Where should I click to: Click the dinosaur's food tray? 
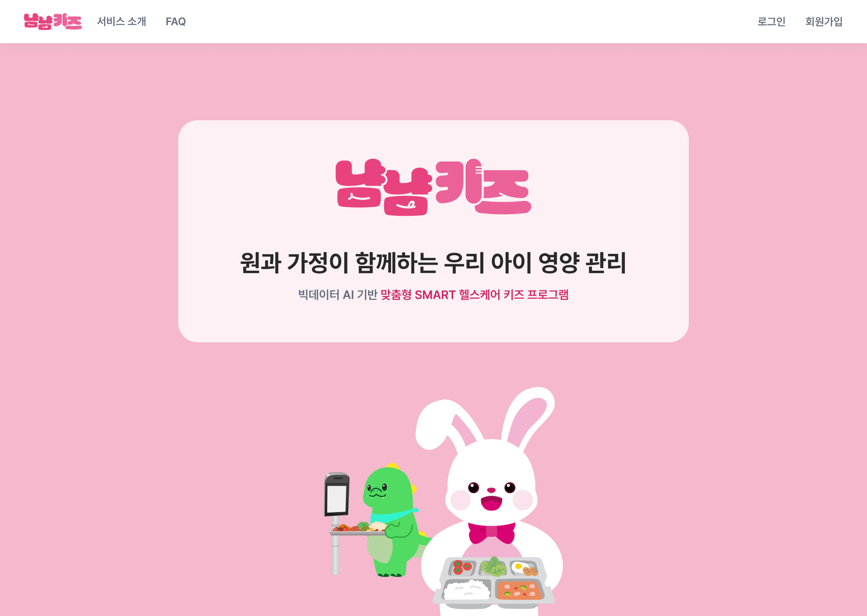358,529
